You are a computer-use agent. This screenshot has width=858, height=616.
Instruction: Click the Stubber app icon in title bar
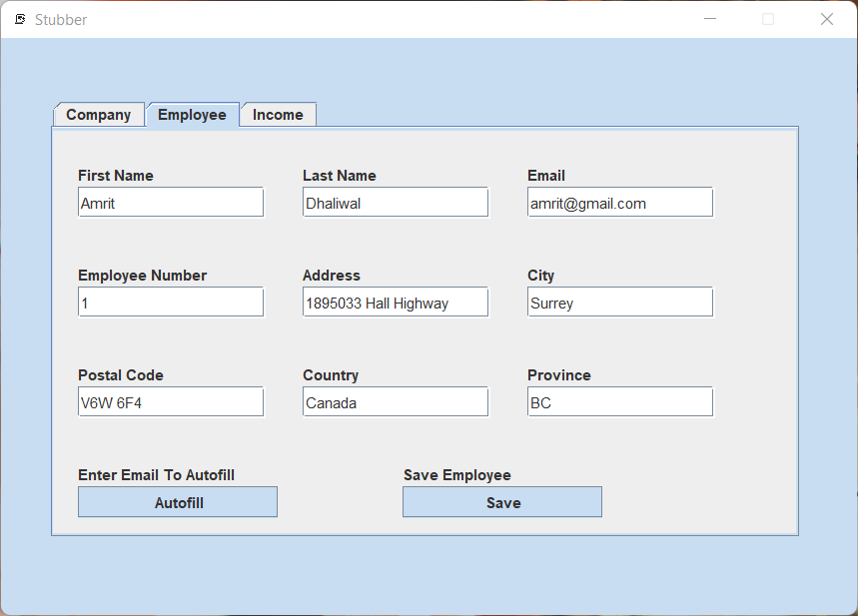click(x=20, y=20)
